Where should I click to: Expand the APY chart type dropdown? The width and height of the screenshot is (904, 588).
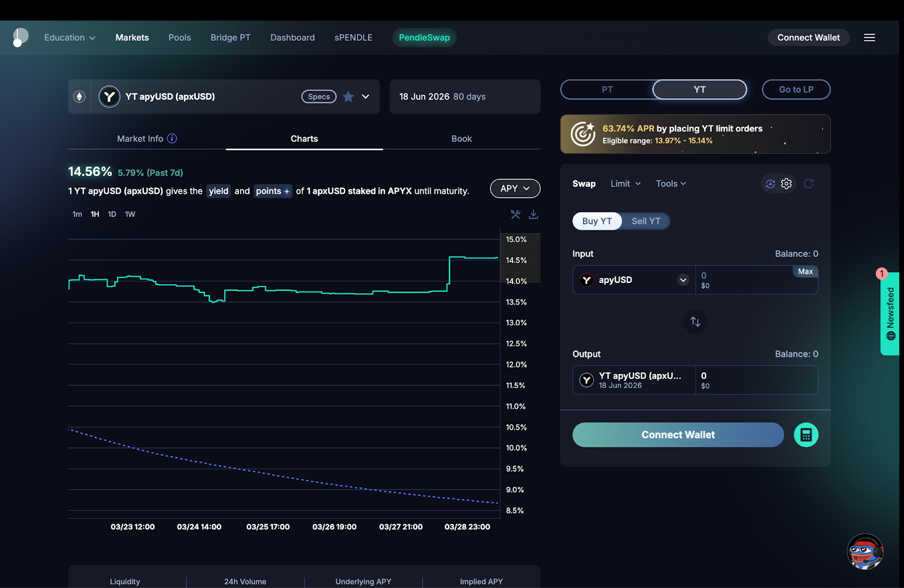click(x=515, y=189)
